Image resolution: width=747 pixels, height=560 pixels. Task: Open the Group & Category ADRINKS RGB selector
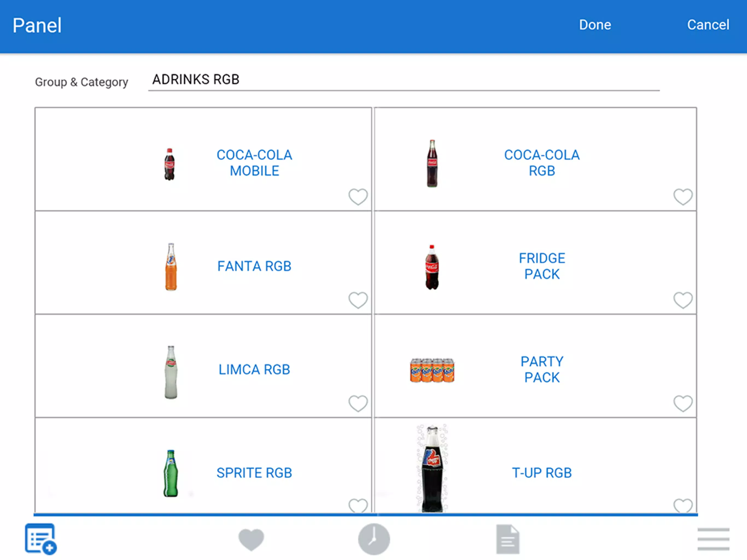tap(404, 80)
